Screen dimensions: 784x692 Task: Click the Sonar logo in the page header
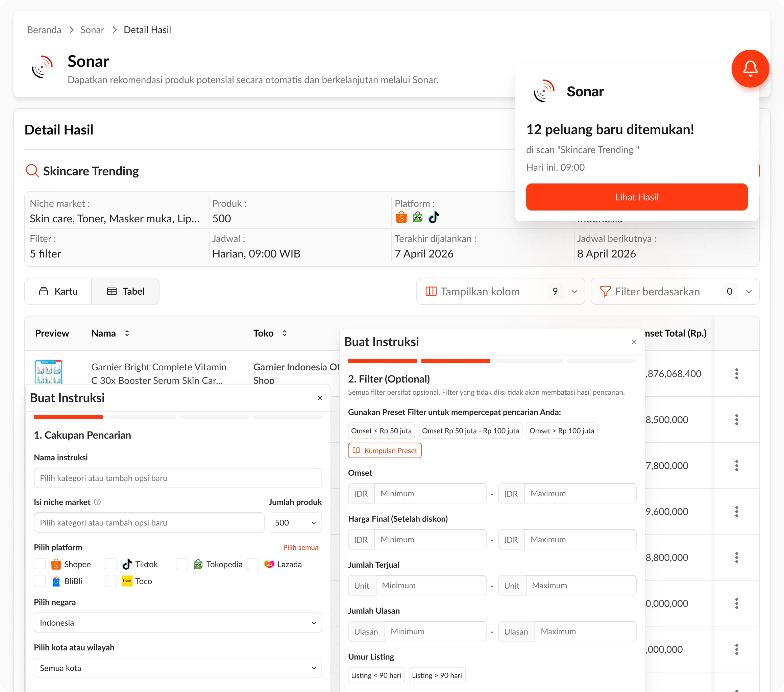[x=42, y=67]
